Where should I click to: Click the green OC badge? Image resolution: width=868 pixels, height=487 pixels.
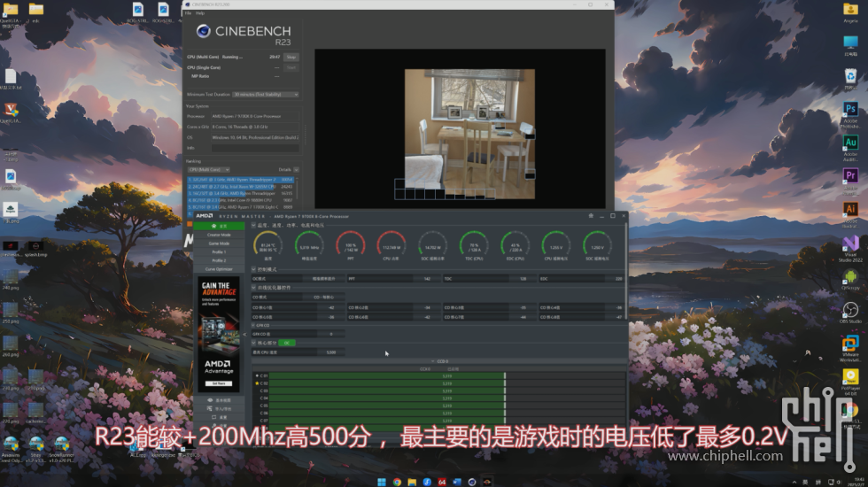[x=287, y=344]
